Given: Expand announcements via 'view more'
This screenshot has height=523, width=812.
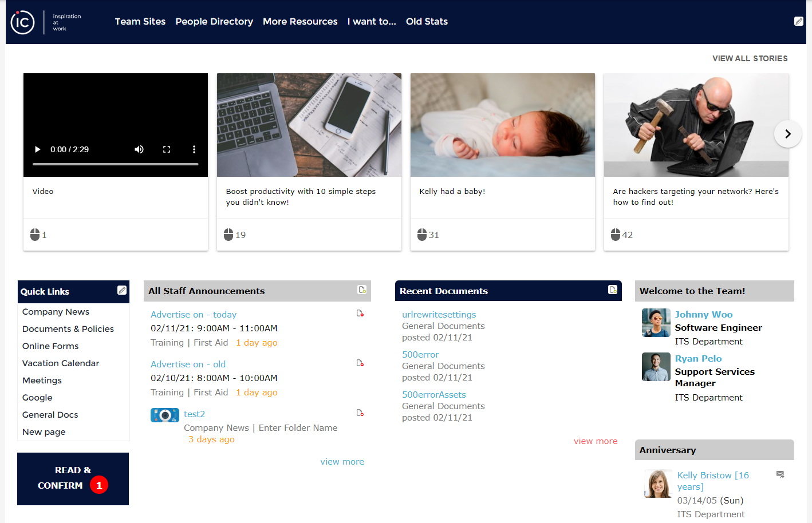Looking at the screenshot, I should 342,461.
